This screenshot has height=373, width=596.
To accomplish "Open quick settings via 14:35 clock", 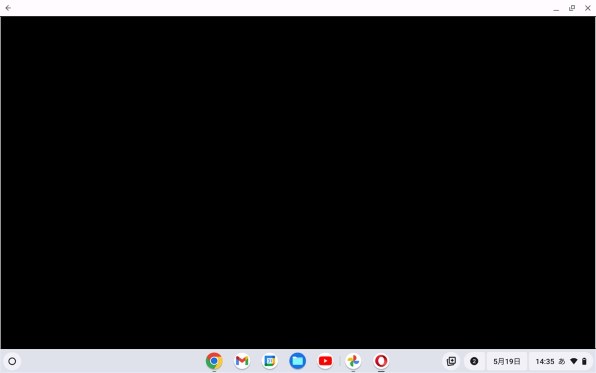I will (x=545, y=361).
